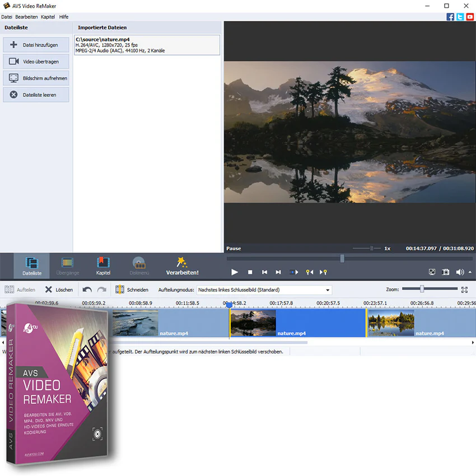
Task: Click Dateiliste leeren to clear the list
Action: (36, 95)
